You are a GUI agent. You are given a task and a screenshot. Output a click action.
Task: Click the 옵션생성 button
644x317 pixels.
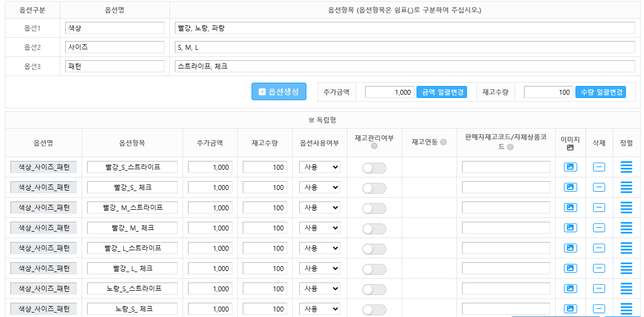coord(279,91)
